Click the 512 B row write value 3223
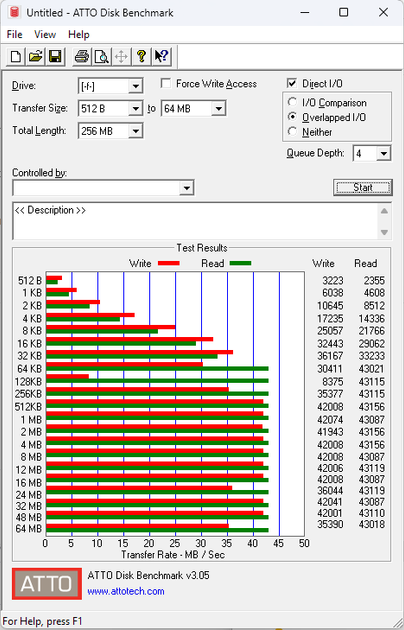This screenshot has height=630, width=404. tap(333, 280)
